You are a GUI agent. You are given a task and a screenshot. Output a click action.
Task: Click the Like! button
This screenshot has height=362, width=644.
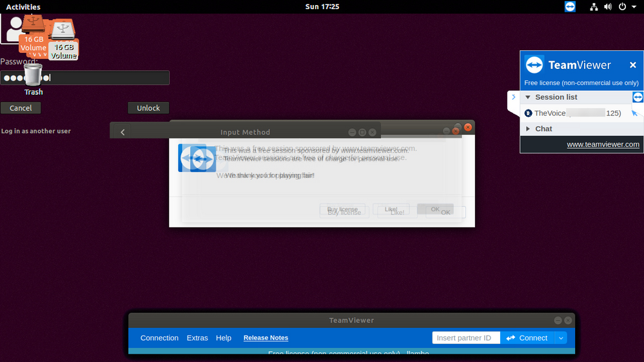[395, 211]
